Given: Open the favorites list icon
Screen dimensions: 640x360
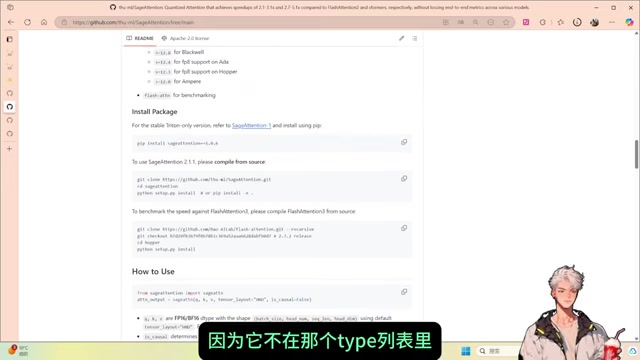Looking at the screenshot, I should pos(561,22).
